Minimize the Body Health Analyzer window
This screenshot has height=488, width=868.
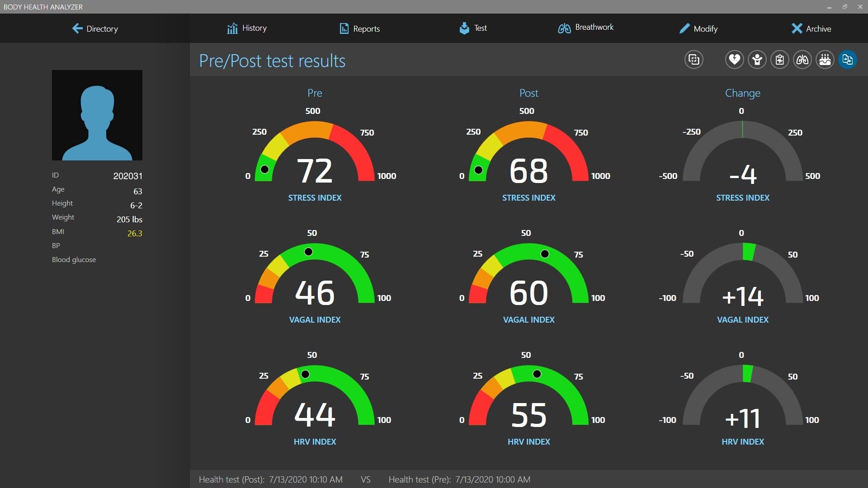coord(829,7)
